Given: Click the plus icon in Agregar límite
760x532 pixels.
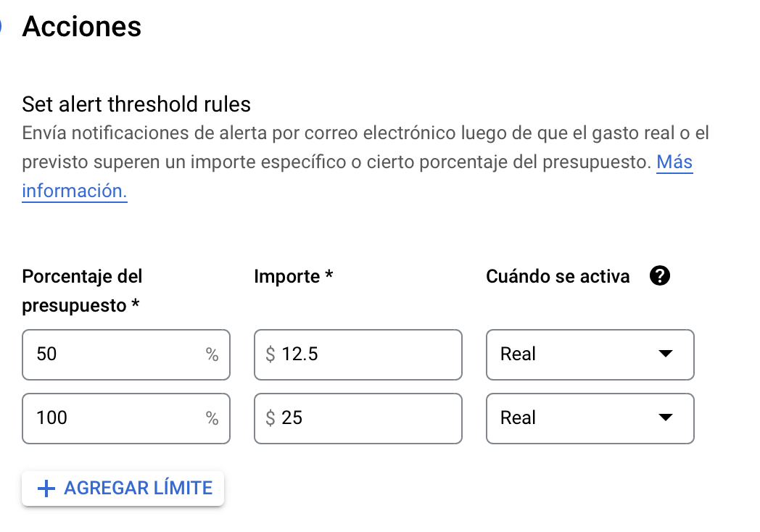Looking at the screenshot, I should point(46,489).
